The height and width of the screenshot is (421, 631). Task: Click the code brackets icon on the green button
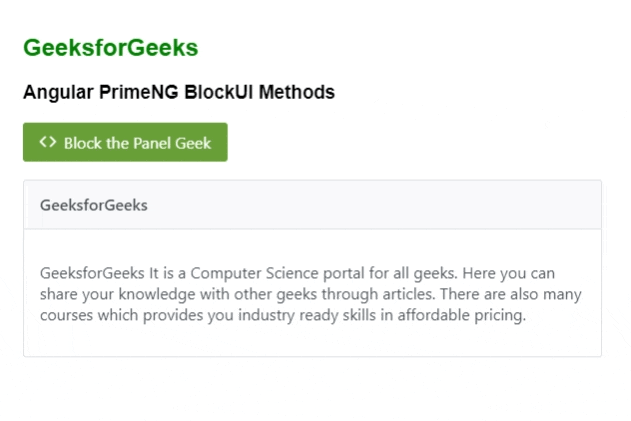48,142
